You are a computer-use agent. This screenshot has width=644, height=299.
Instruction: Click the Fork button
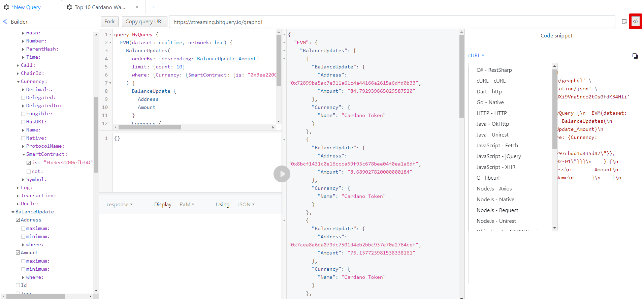click(x=109, y=22)
